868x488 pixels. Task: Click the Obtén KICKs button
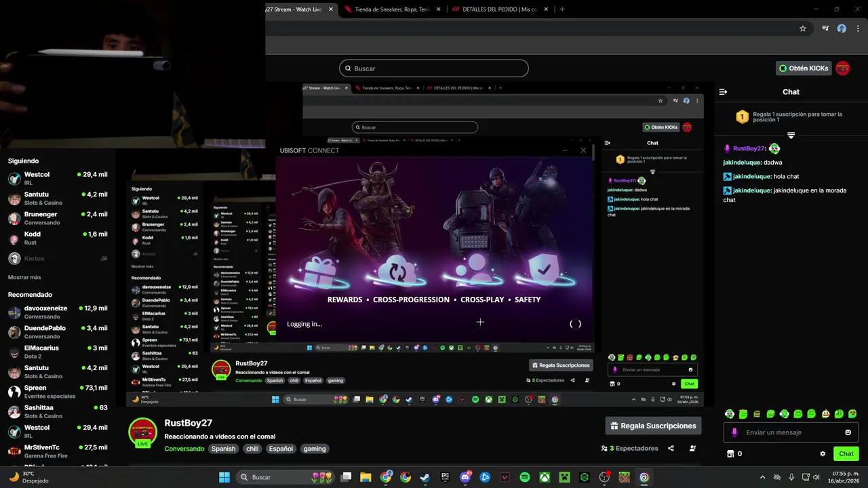tap(804, 68)
